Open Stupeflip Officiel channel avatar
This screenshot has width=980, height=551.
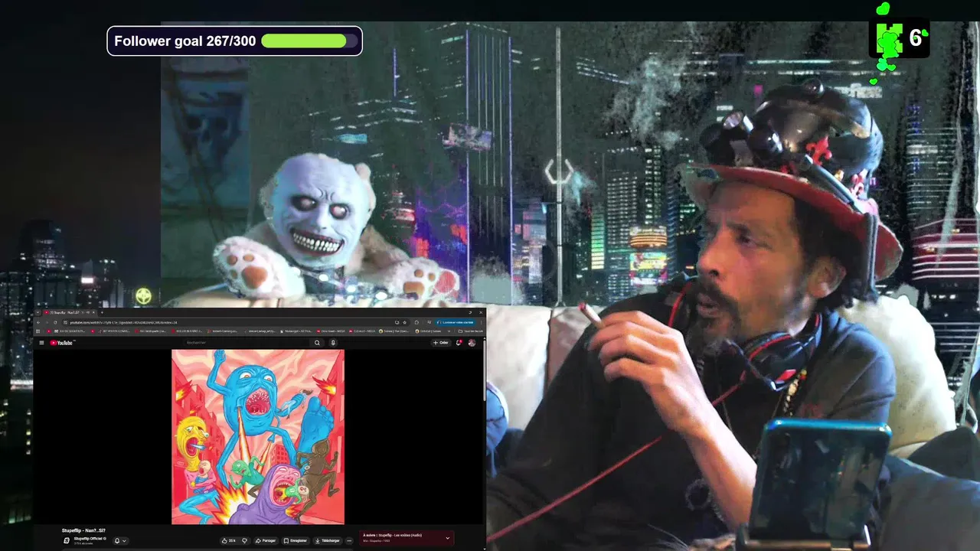click(x=66, y=541)
